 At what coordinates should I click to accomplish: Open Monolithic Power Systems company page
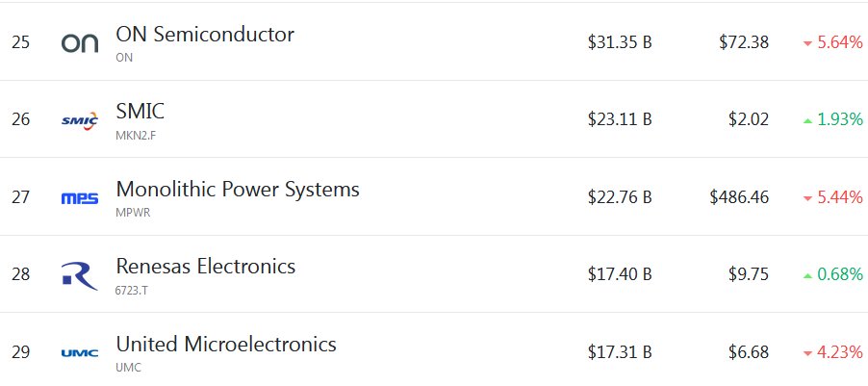tap(238, 190)
